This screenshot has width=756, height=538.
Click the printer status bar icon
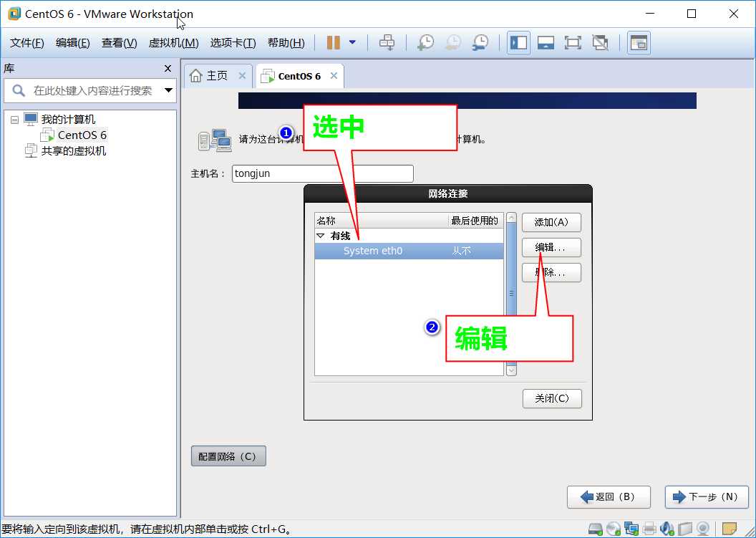(x=649, y=529)
